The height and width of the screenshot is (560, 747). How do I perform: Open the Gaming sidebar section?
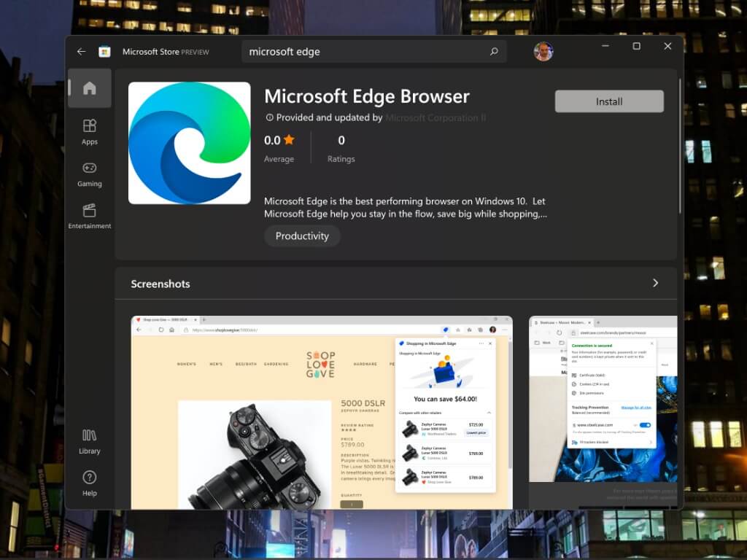pos(90,174)
